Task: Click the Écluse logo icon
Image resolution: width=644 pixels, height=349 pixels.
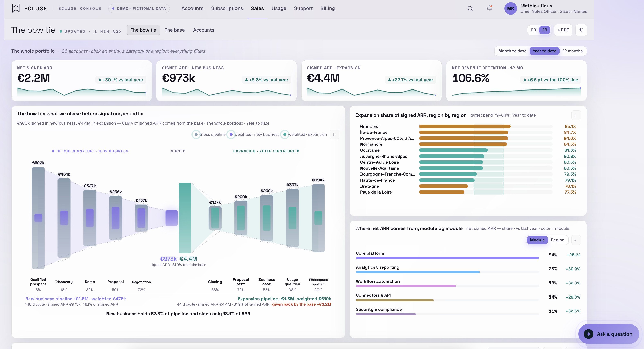Action: (x=16, y=9)
